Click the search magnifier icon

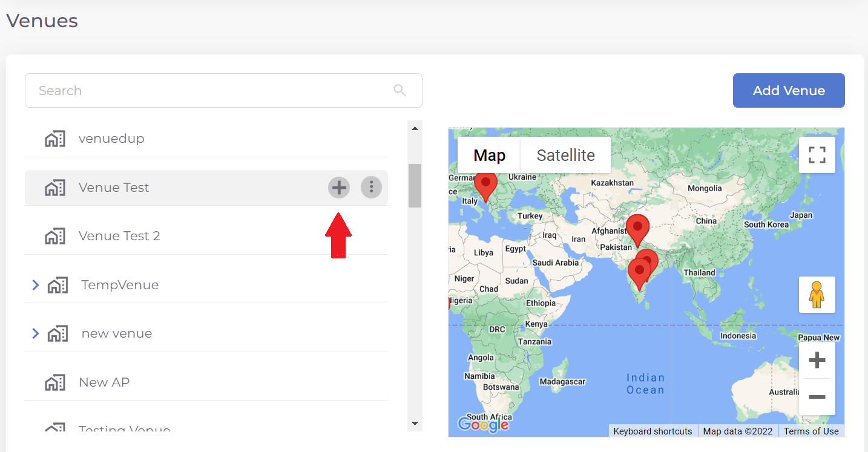coord(399,90)
